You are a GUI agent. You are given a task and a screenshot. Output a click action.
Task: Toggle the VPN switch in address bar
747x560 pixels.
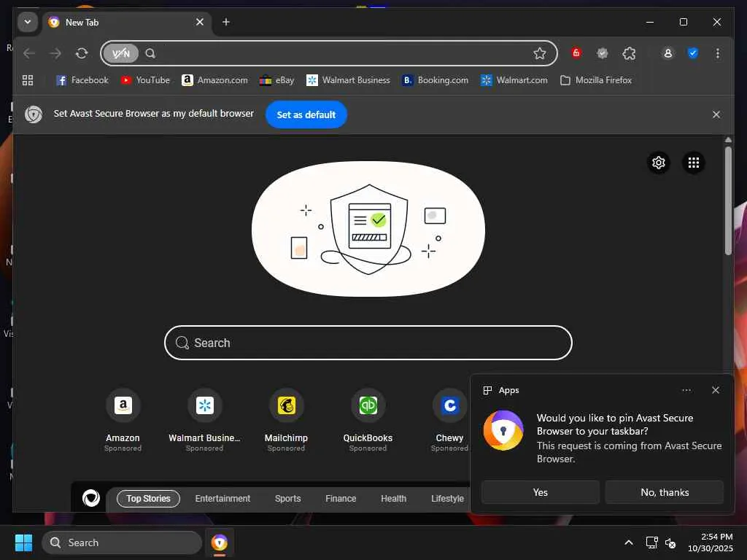click(x=121, y=53)
